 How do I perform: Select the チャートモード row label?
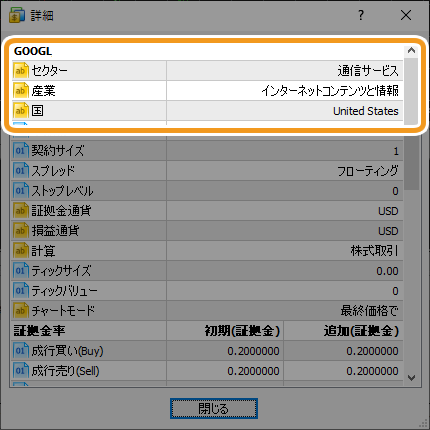click(63, 311)
